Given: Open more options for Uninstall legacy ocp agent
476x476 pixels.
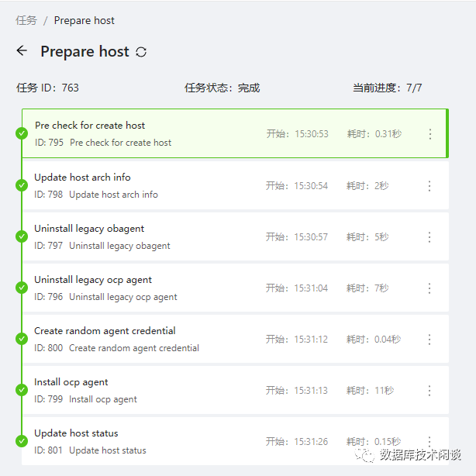Looking at the screenshot, I should (429, 288).
